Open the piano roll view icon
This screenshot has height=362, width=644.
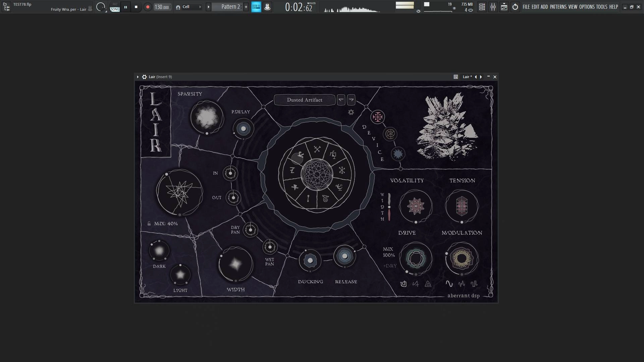[x=504, y=7]
